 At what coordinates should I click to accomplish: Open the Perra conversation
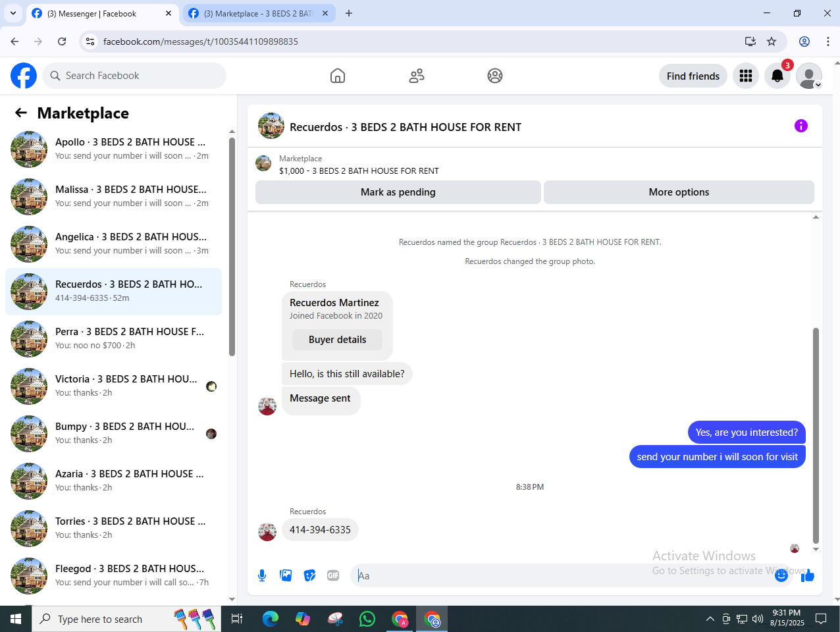click(x=113, y=338)
